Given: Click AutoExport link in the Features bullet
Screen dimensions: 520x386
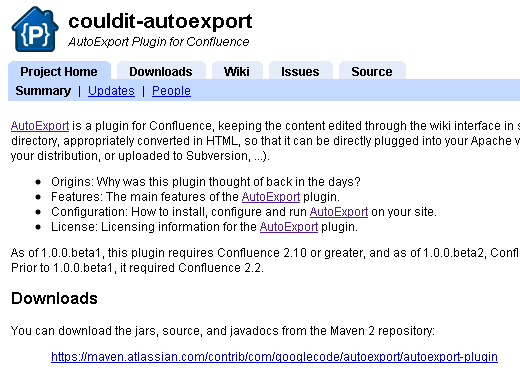Looking at the screenshot, I should pos(271,197).
